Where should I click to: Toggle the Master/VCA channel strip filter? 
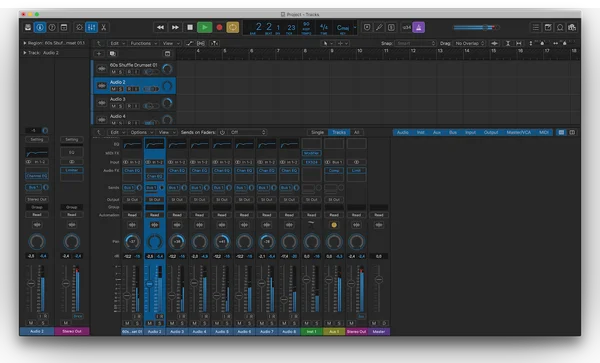point(518,132)
